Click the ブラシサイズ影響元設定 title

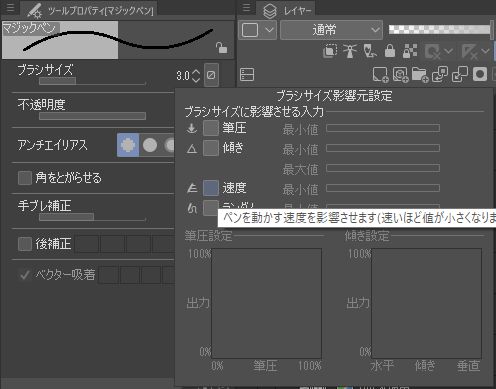334,96
